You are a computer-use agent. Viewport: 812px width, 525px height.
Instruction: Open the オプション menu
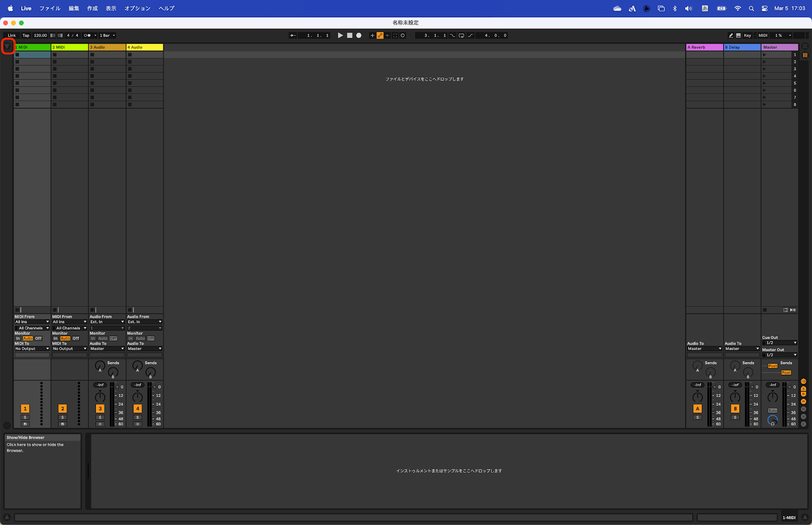138,8
